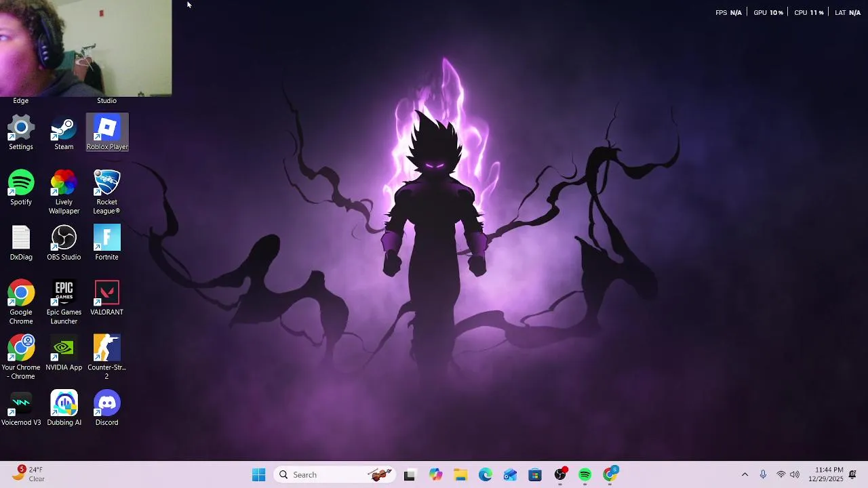Launch Steam from the desktop
Screen dimensions: 868x488
pos(64,134)
